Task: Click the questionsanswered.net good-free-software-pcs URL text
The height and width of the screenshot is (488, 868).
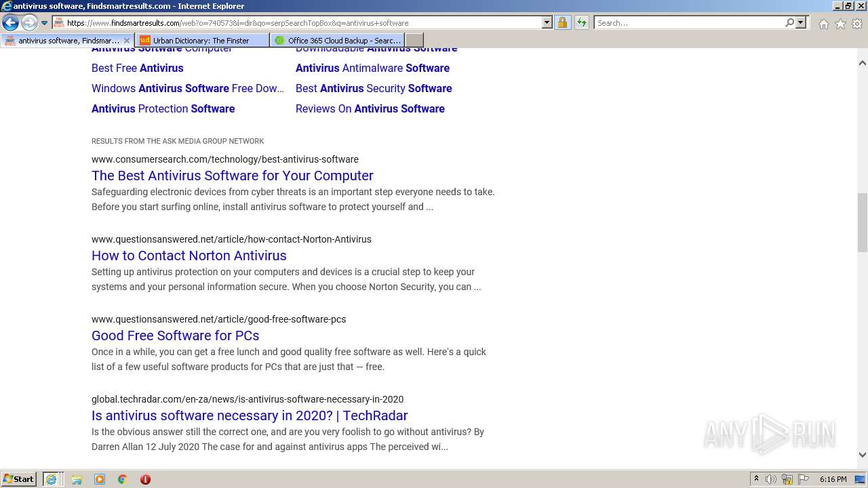Action: (218, 319)
